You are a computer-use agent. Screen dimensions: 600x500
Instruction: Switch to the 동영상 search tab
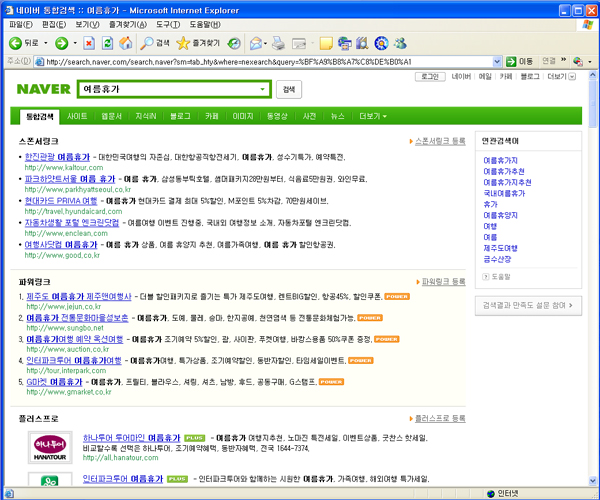277,116
